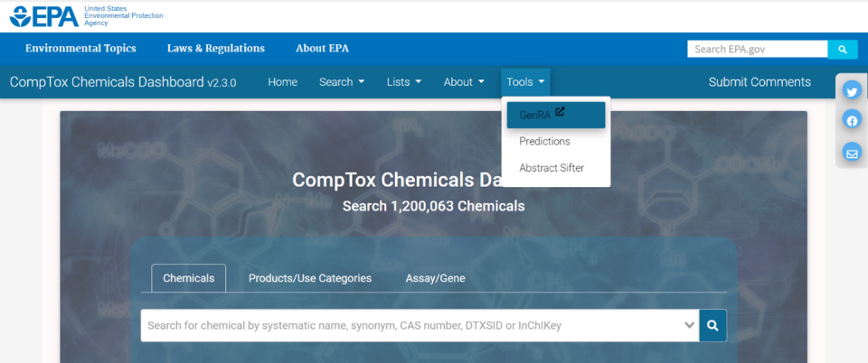
Task: Open the Lists dropdown menu
Action: coord(403,82)
